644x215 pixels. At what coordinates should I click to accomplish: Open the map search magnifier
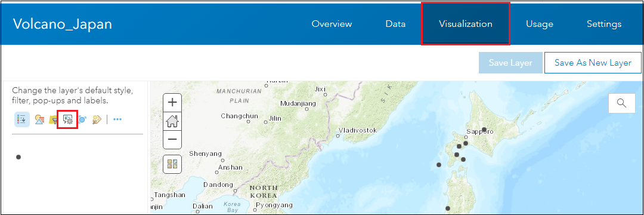(622, 103)
